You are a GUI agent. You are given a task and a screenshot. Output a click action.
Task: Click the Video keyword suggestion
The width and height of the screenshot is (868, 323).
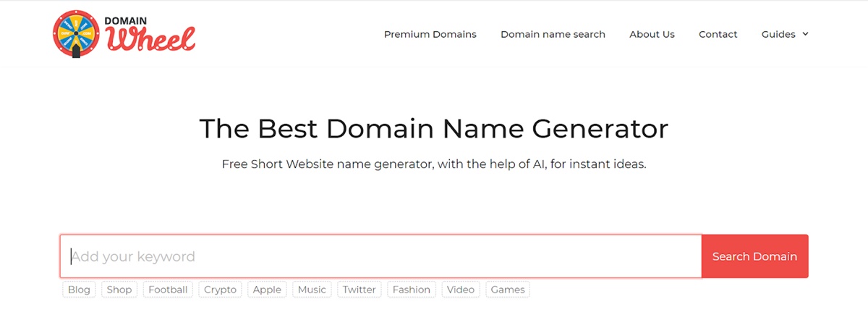coord(461,290)
